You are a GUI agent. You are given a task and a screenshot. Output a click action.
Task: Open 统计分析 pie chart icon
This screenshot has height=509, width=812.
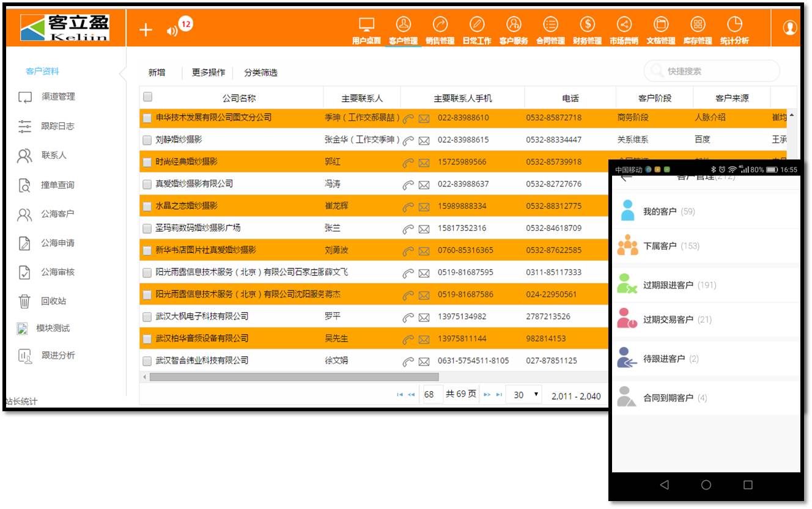click(x=734, y=30)
